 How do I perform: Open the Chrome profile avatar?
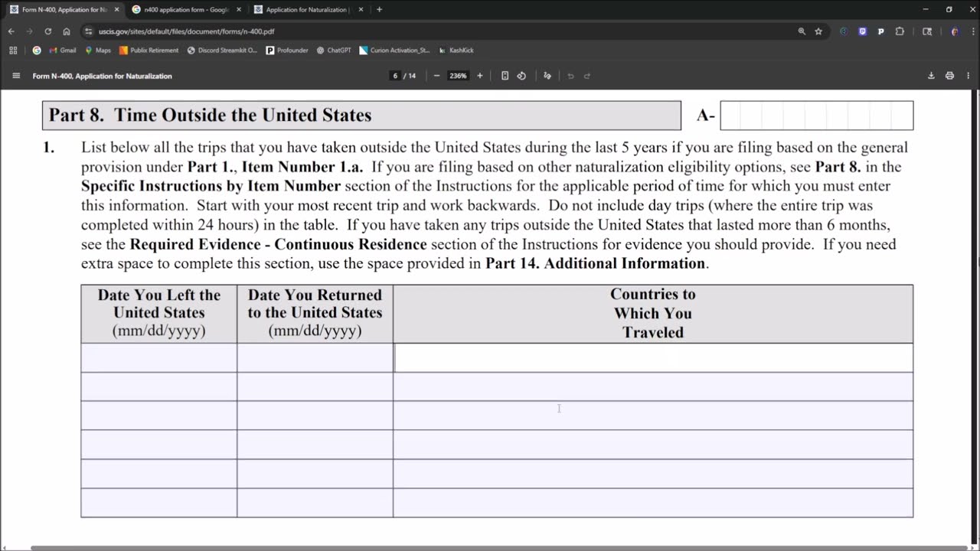[954, 31]
